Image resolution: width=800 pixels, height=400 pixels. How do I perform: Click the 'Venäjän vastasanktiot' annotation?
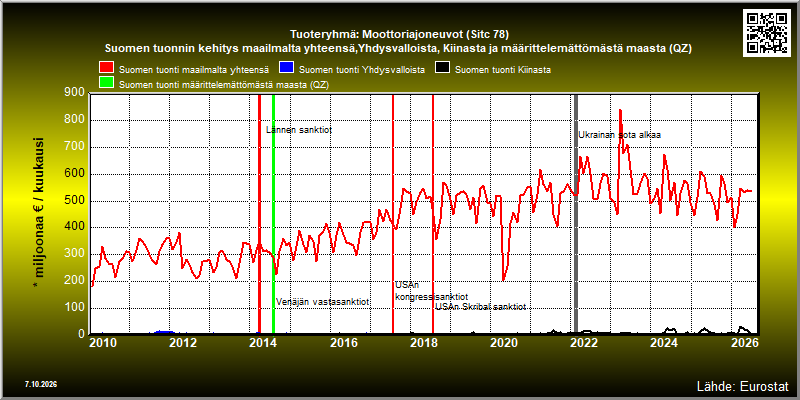point(322,302)
